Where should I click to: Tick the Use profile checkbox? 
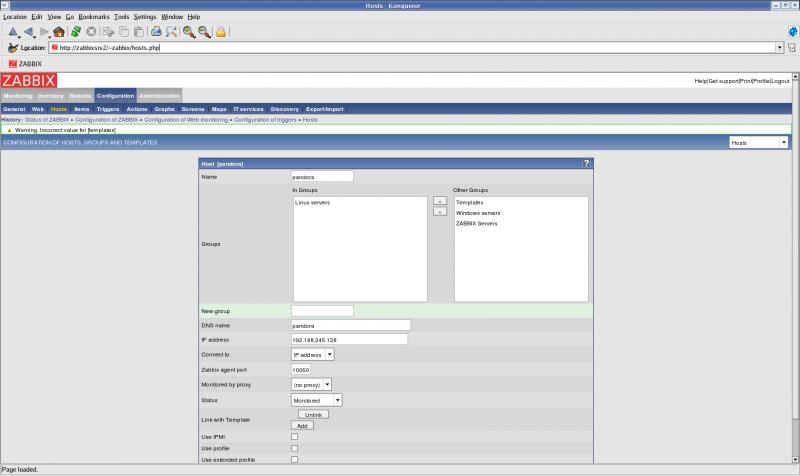294,448
